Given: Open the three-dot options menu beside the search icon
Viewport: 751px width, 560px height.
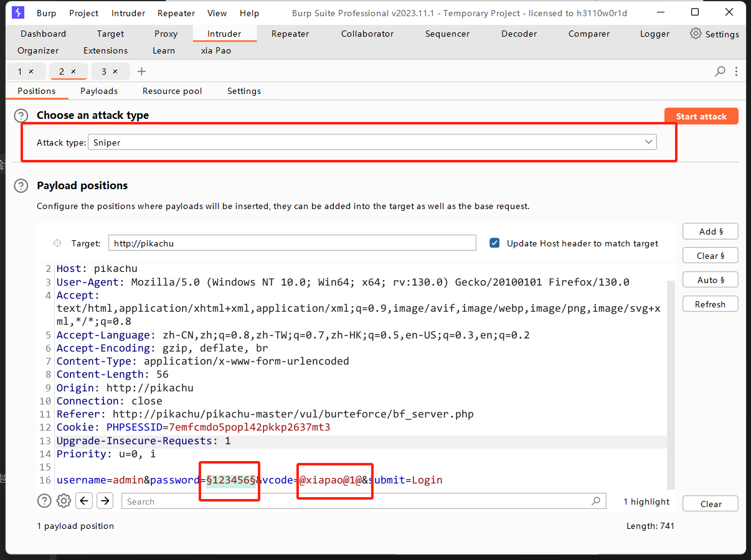Looking at the screenshot, I should tap(737, 71).
